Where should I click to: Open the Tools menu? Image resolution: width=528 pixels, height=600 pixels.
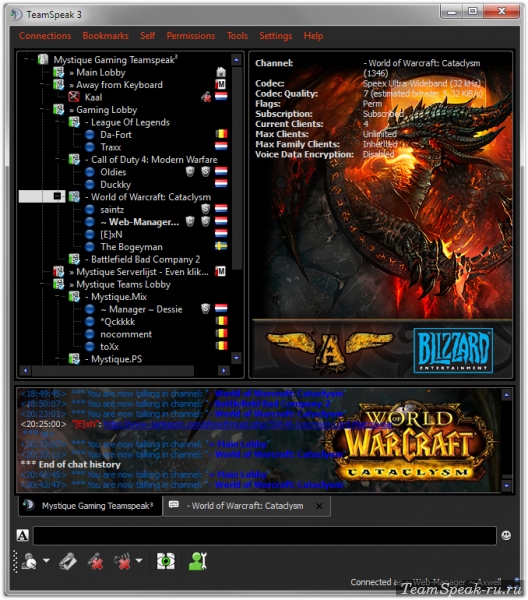click(237, 36)
